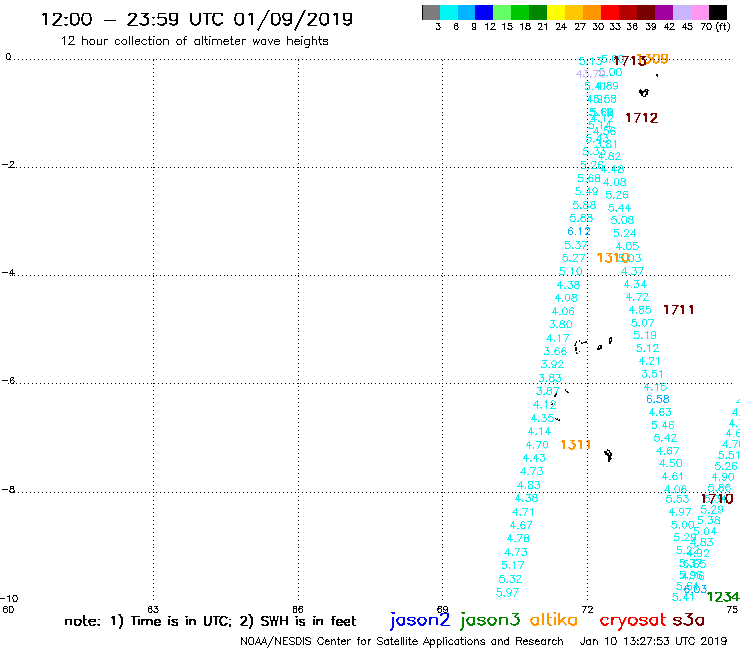The width and height of the screenshot is (740, 650).
Task: Click the wave height value 5.44
Action: tap(619, 208)
